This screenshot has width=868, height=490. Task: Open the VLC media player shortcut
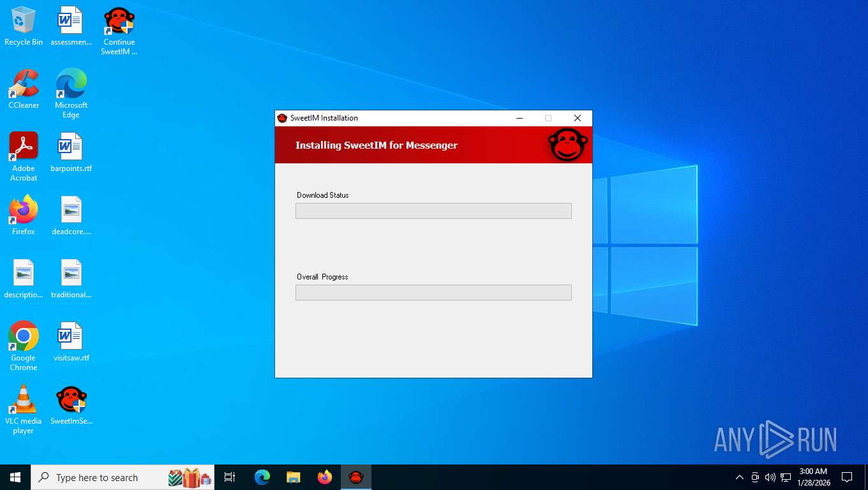(x=24, y=410)
